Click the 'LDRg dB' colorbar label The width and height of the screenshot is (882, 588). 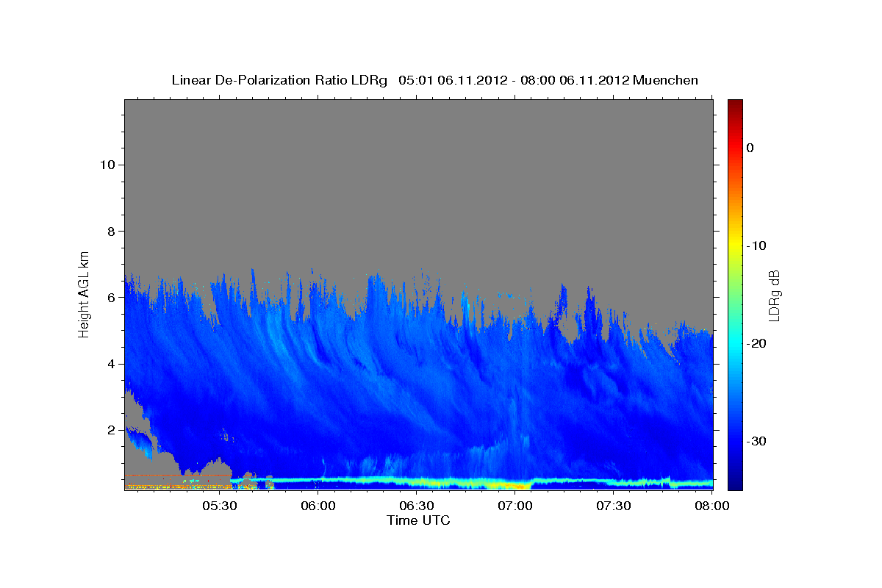(774, 296)
